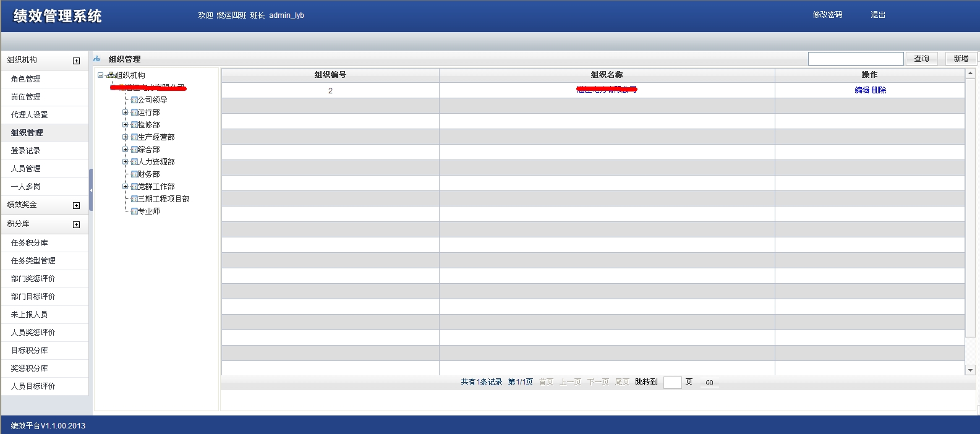Screen dimensions: 980x434
Task: Click the 公司领导 department icon
Action: click(134, 100)
